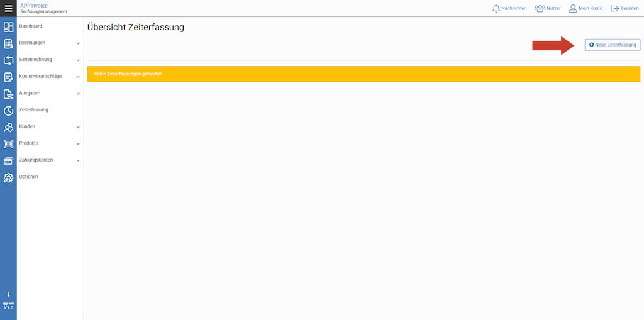This screenshot has width=644, height=320.
Task: Select the Ausgaben expenses sidebar icon
Action: (8, 94)
